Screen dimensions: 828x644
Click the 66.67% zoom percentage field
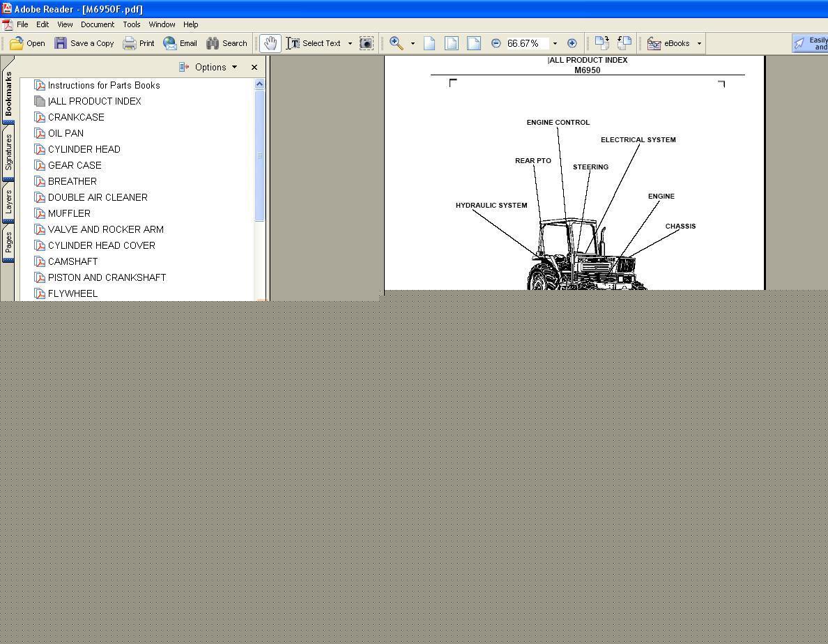526,43
